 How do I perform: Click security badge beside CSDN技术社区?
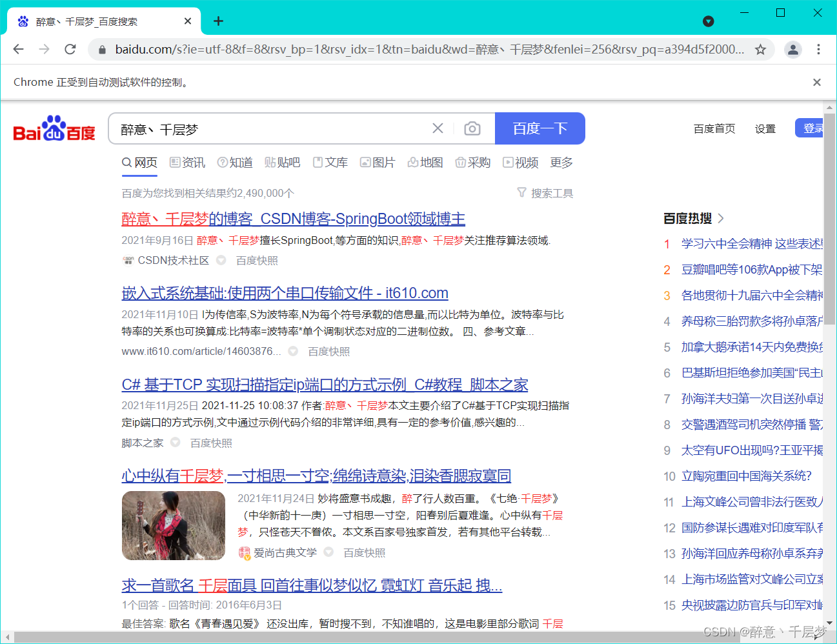click(221, 260)
